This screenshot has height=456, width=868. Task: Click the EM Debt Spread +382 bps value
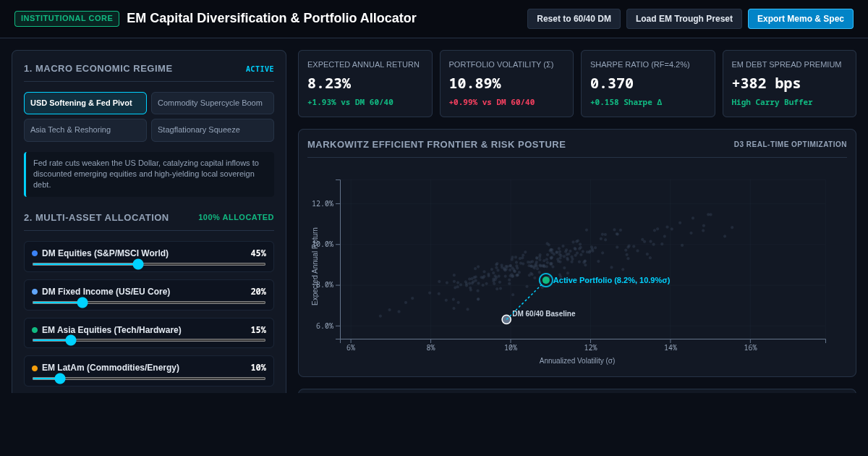click(766, 83)
